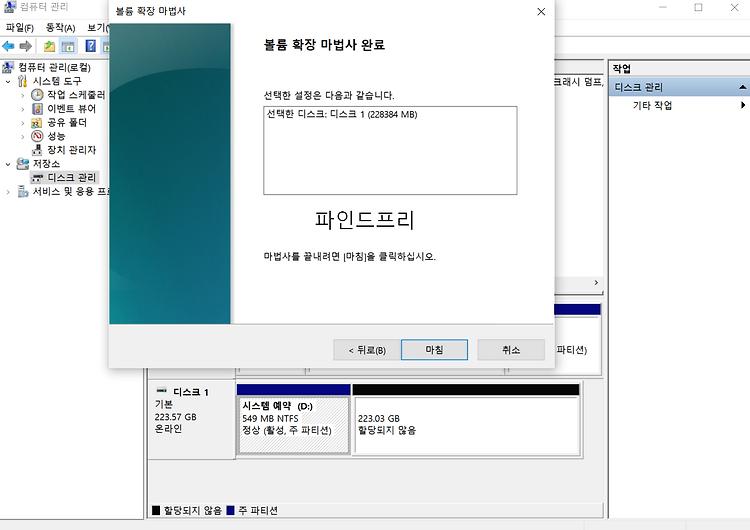The height and width of the screenshot is (530, 750).
Task: Select 공유 폴더 tree item text
Action: (x=67, y=123)
